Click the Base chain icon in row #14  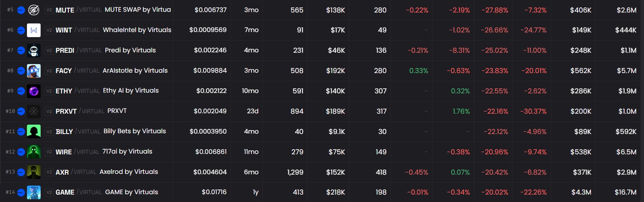(21, 192)
